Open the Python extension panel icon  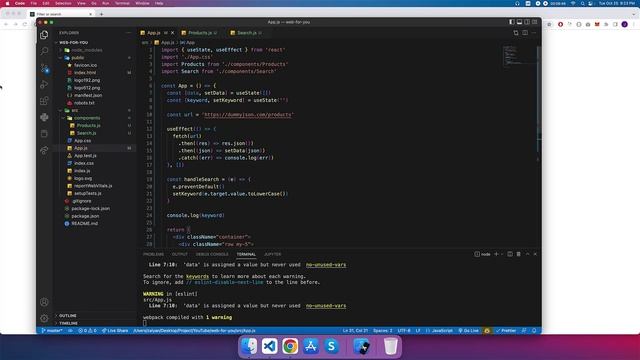point(44,118)
